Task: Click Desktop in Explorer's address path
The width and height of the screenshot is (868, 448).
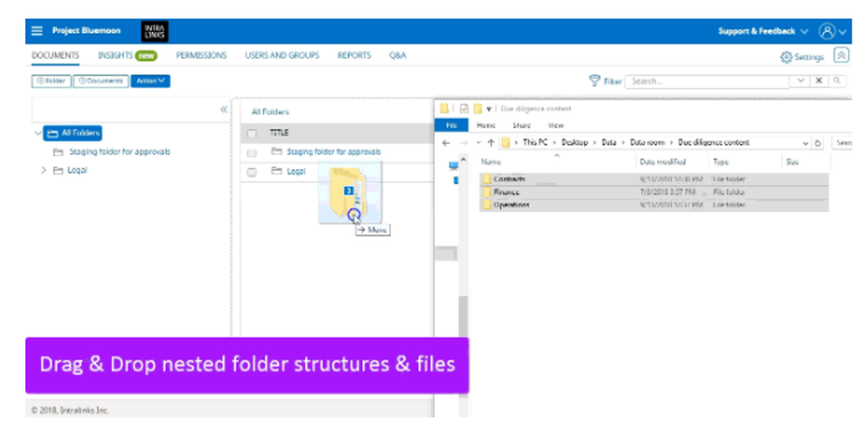Action: (575, 142)
